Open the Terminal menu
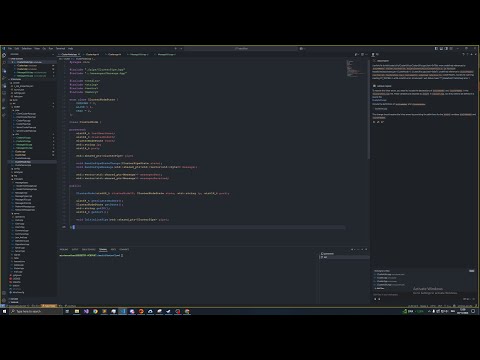This screenshot has height=360, width=480. tap(60, 49)
